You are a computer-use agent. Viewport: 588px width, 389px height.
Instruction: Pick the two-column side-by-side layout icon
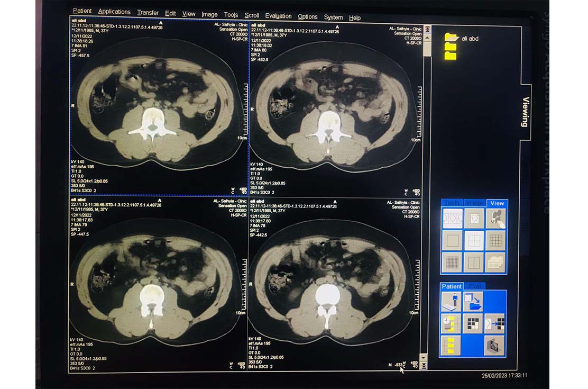point(474,263)
